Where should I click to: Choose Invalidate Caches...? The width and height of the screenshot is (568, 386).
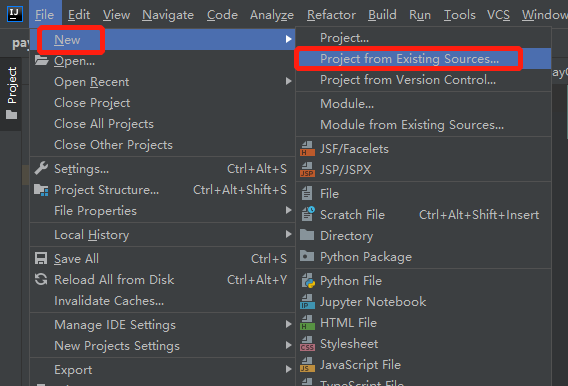point(162,301)
